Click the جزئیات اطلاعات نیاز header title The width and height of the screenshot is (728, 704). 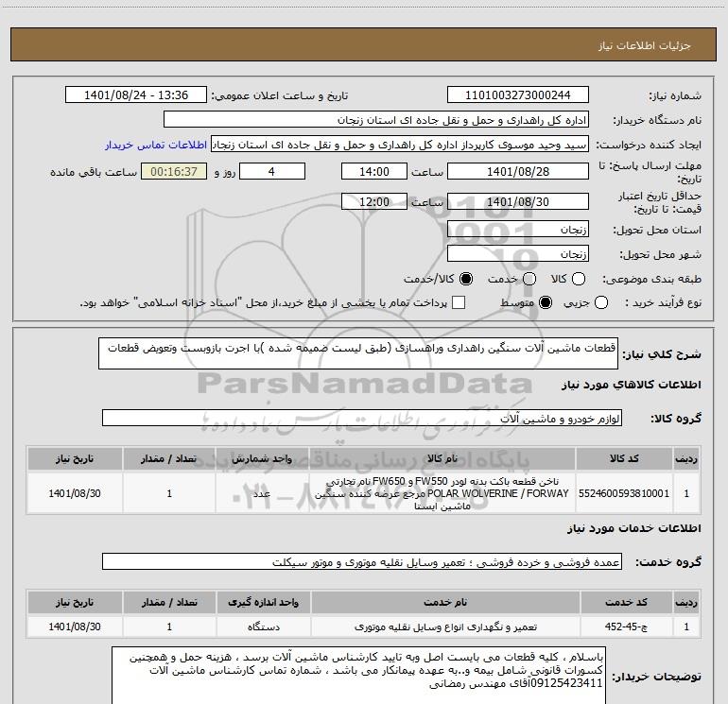644,45
